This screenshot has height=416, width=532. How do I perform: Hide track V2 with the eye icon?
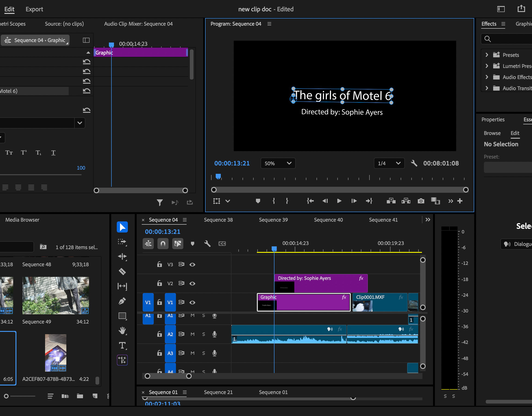point(192,284)
